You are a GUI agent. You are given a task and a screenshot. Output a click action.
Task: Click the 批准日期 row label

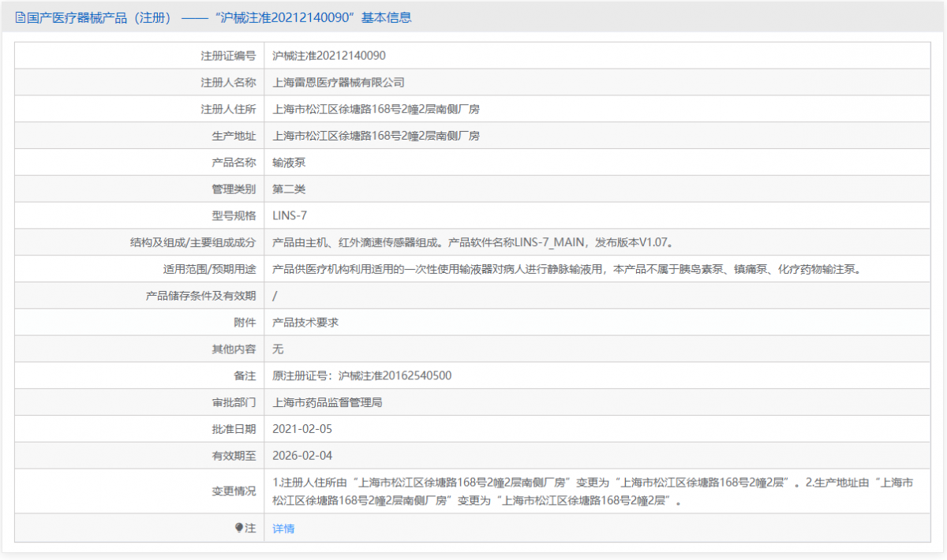pos(234,429)
